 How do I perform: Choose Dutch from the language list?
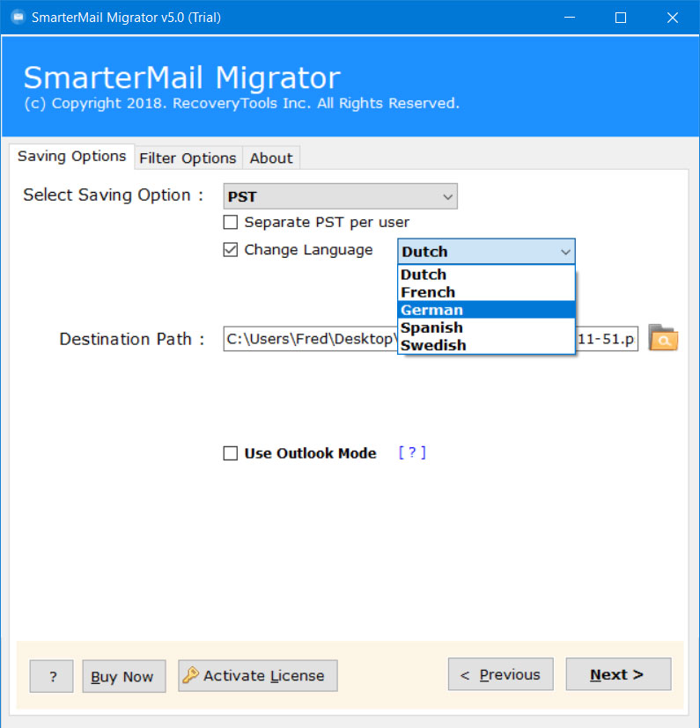(x=486, y=275)
